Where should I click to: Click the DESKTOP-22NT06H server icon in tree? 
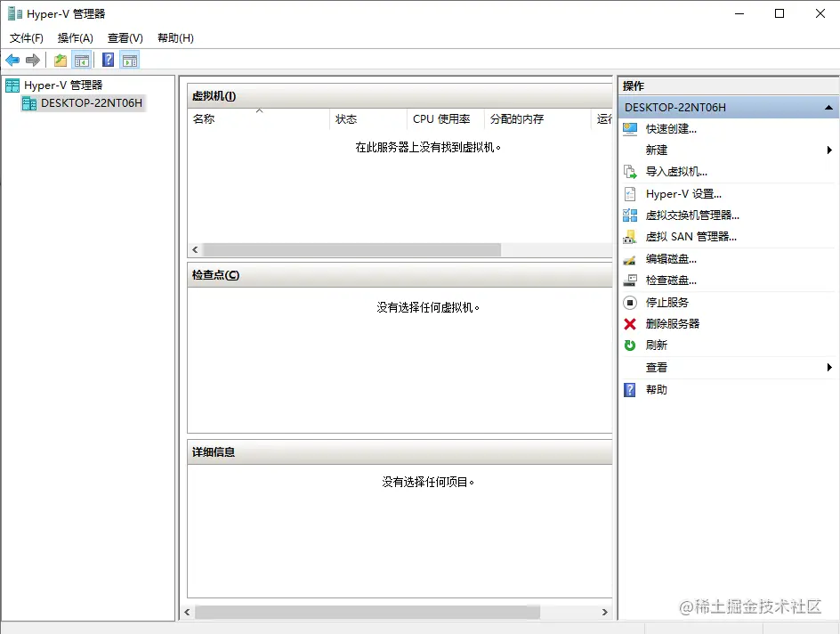pos(29,103)
